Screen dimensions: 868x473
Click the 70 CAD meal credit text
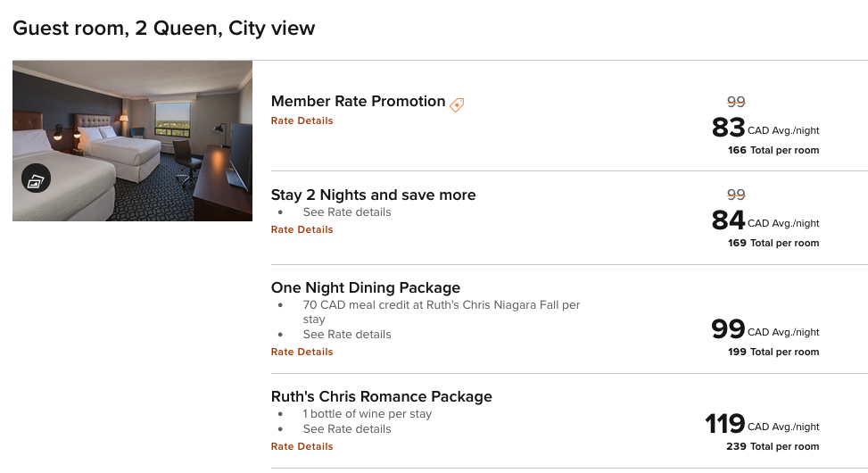pos(441,305)
